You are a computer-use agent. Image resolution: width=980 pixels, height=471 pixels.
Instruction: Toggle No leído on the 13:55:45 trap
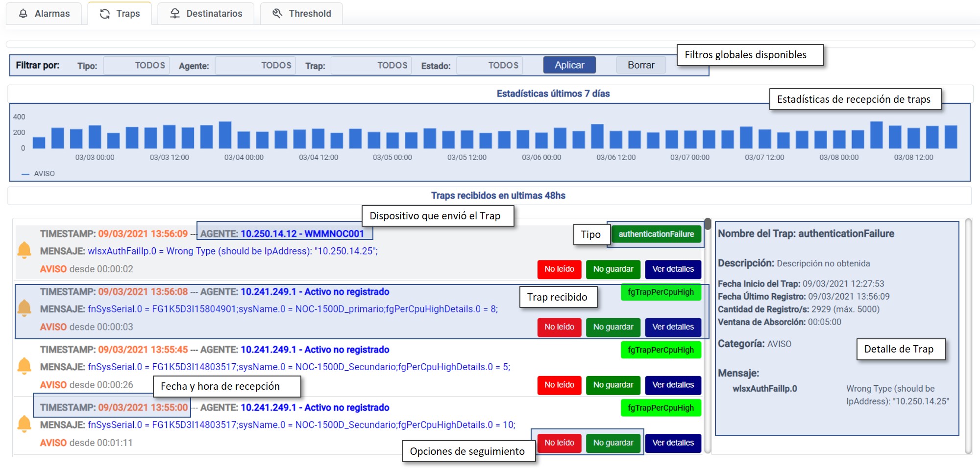pyautogui.click(x=559, y=385)
